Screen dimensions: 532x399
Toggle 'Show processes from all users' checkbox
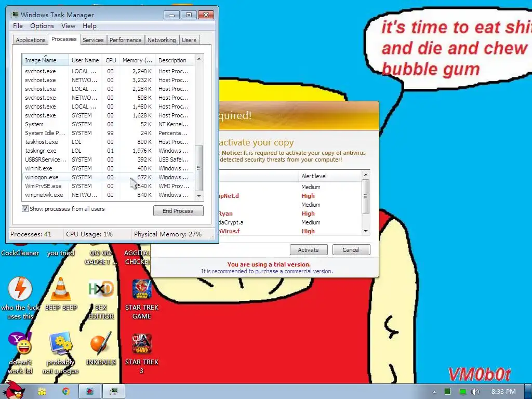click(25, 208)
